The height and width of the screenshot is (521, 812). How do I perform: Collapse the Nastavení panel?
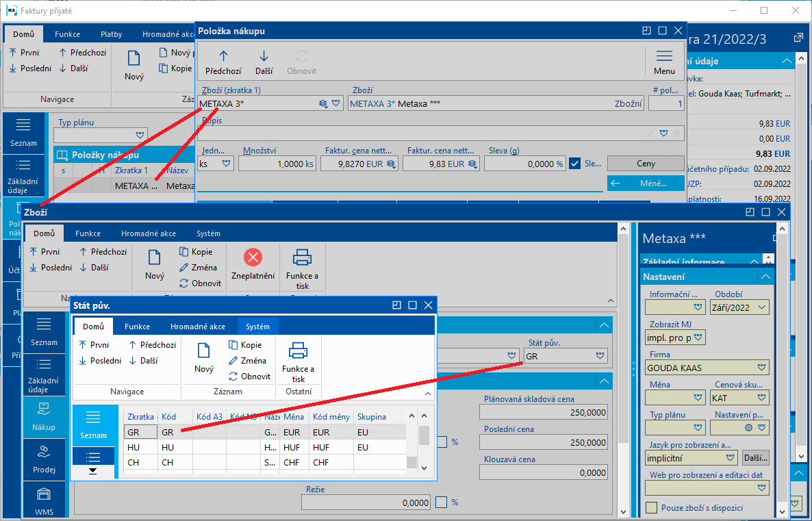[x=765, y=277]
